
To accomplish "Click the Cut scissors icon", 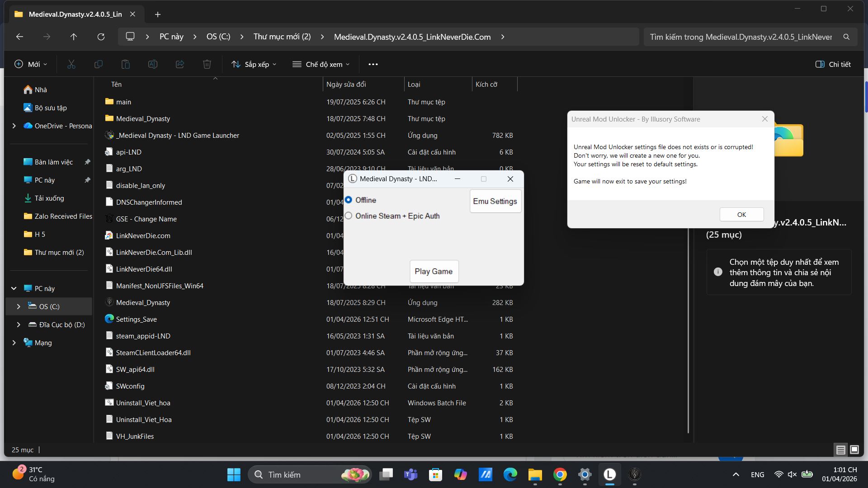I will point(71,64).
